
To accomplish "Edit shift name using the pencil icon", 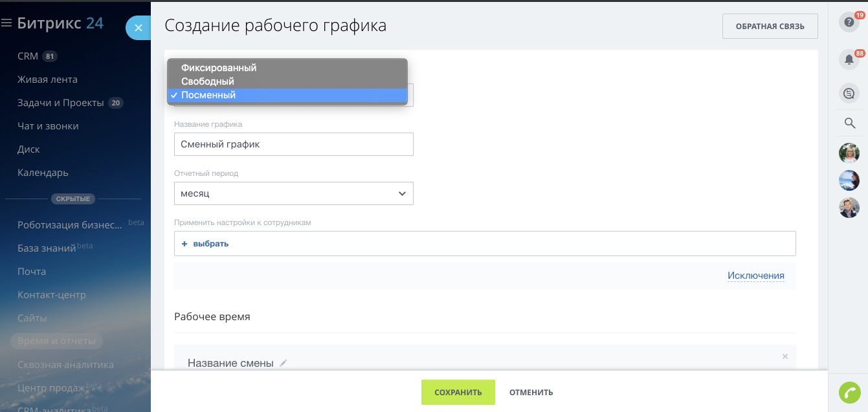I will click(283, 363).
